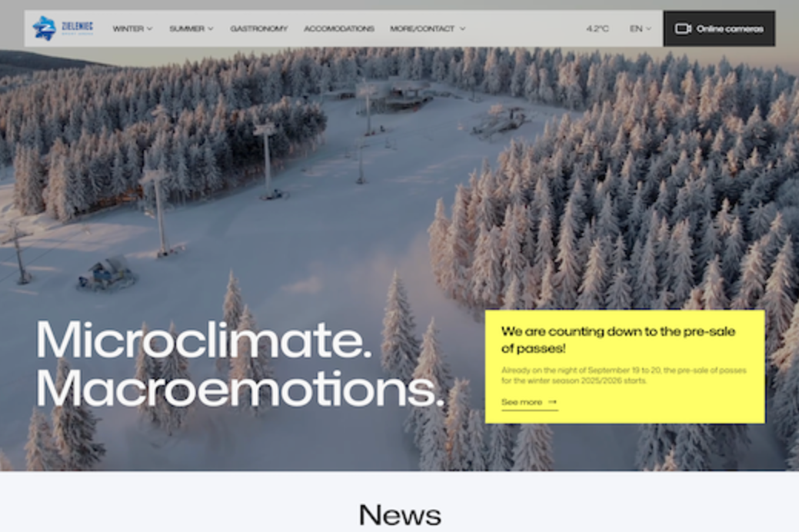Image resolution: width=799 pixels, height=532 pixels.
Task: Follow the See more link
Action: (x=529, y=402)
